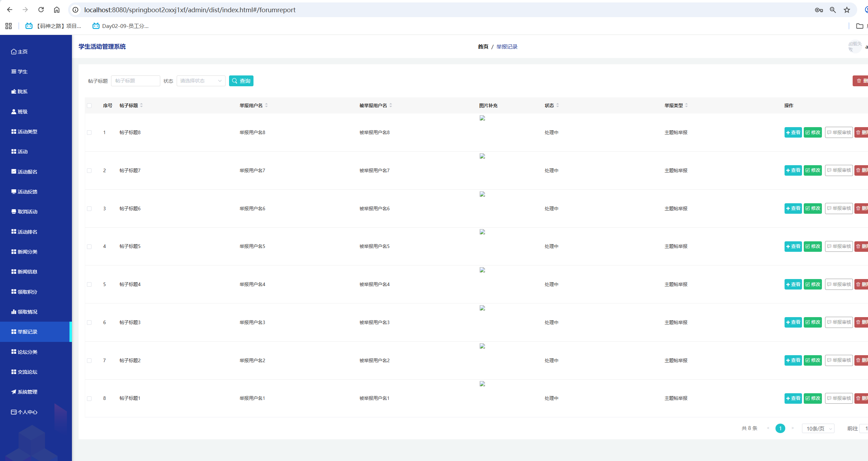
Task: Open the browser zoom magnifier icon
Action: point(833,10)
